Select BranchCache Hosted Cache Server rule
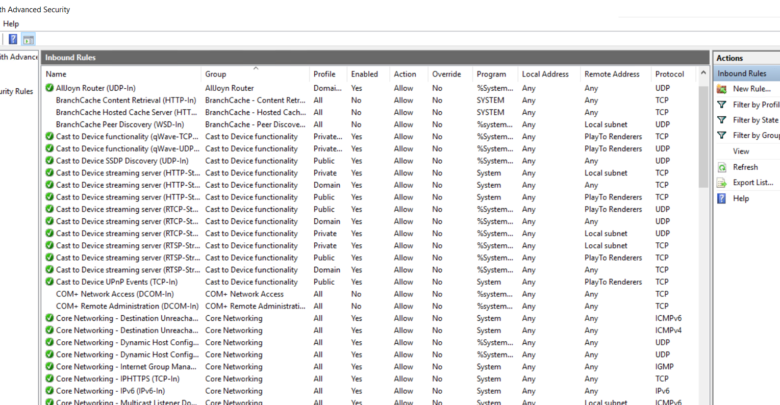The width and height of the screenshot is (780, 405). click(126, 112)
